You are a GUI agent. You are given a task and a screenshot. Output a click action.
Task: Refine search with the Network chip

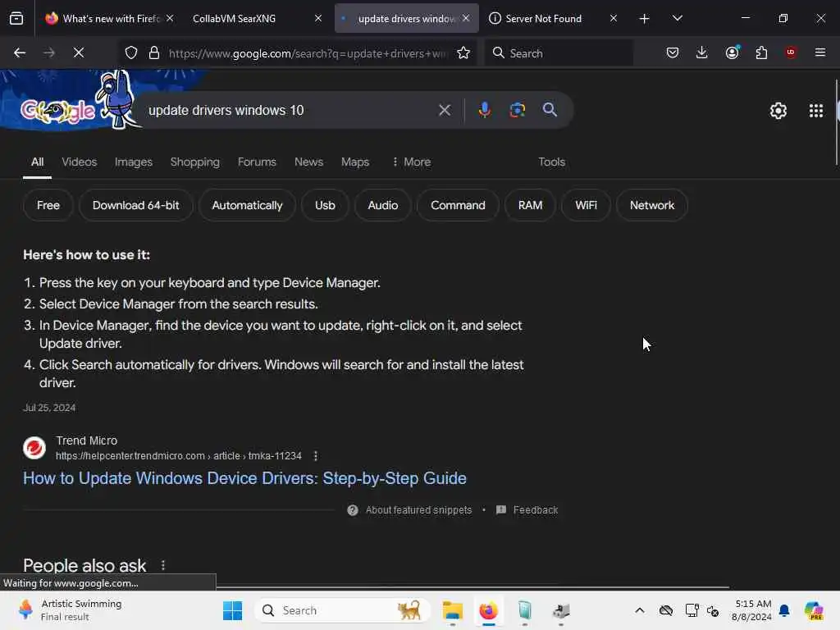click(651, 205)
